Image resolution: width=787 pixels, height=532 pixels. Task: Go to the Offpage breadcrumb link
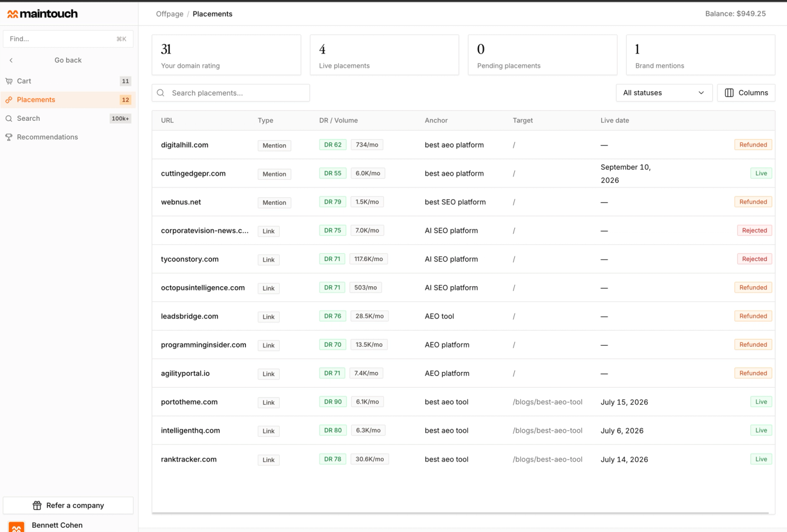click(x=169, y=14)
